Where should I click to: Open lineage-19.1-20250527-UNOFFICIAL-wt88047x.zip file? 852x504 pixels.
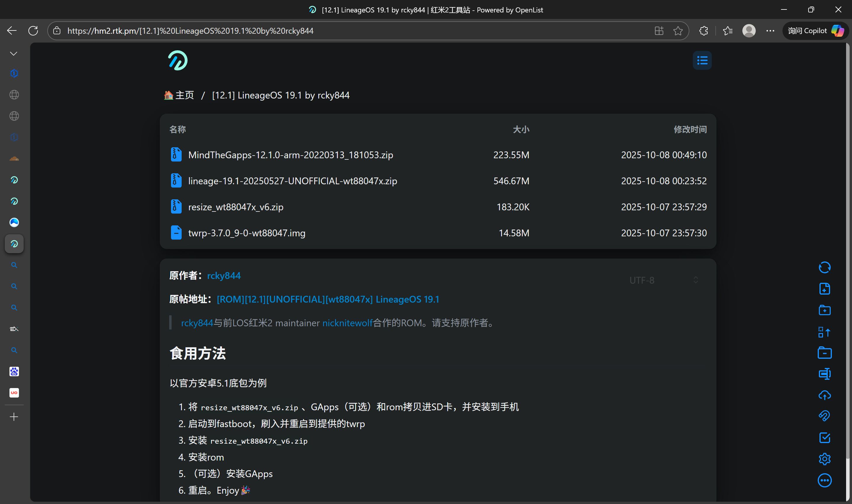tap(292, 181)
